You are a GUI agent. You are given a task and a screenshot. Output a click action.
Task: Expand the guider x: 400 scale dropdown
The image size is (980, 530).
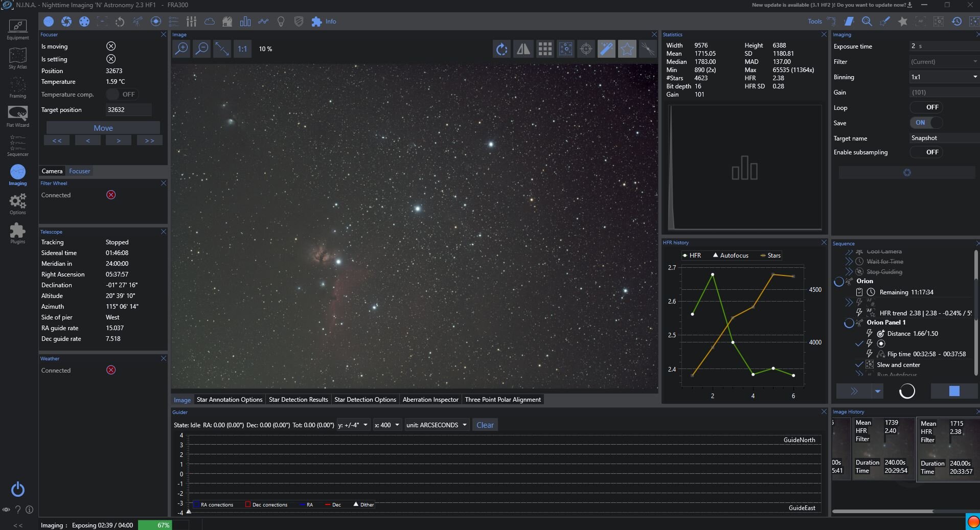[x=386, y=425]
